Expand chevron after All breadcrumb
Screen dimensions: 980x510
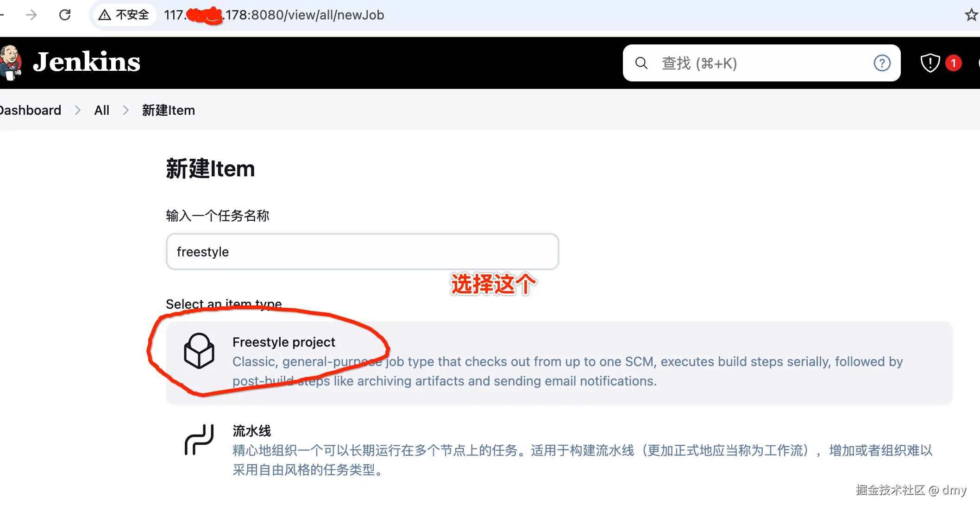point(126,110)
